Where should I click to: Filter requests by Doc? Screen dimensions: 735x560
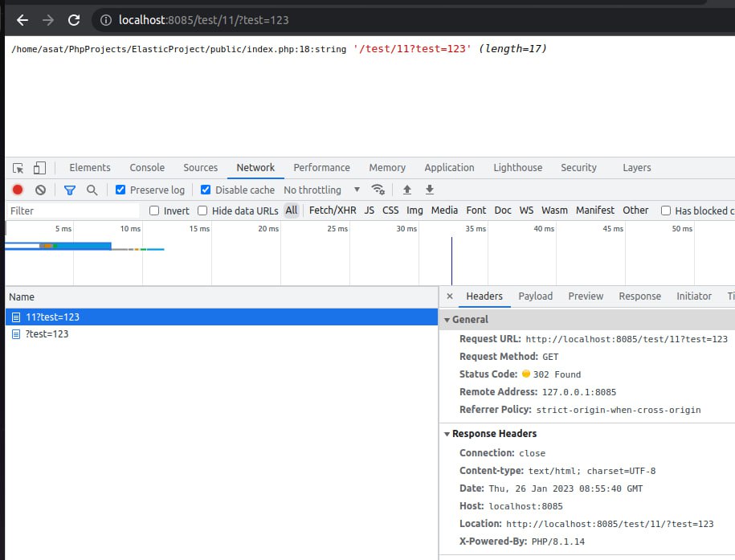click(x=503, y=211)
